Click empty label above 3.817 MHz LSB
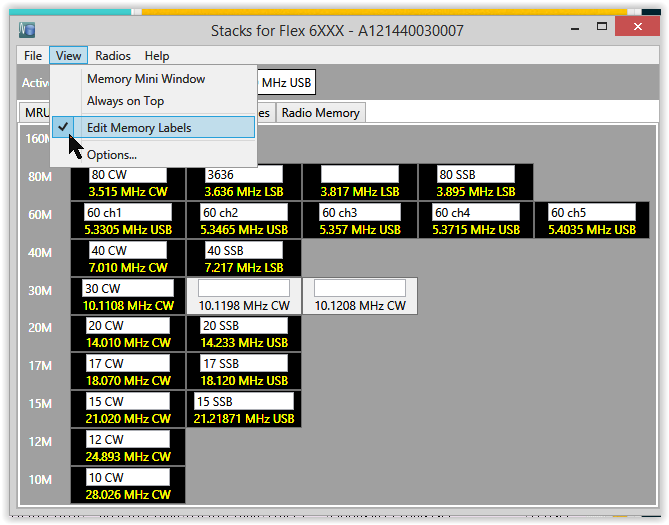669x525 pixels. [x=360, y=175]
